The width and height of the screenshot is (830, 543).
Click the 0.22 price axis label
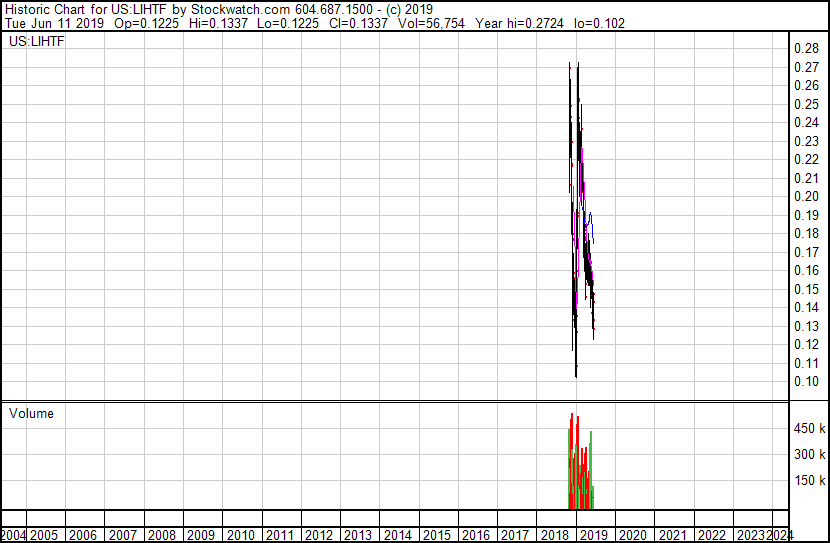(807, 160)
